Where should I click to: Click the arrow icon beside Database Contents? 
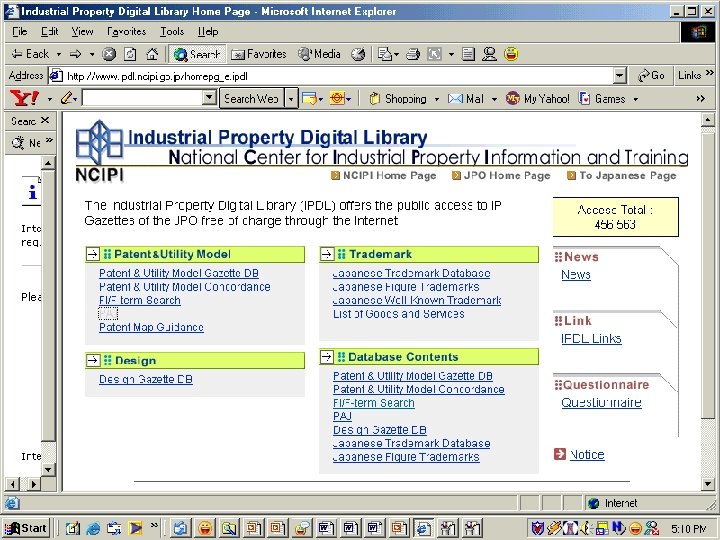click(x=327, y=357)
